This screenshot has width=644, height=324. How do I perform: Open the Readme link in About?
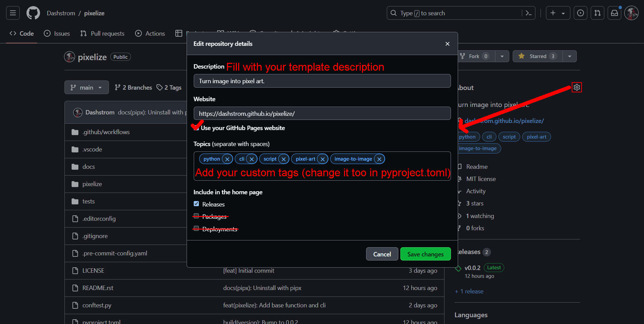pyautogui.click(x=477, y=167)
